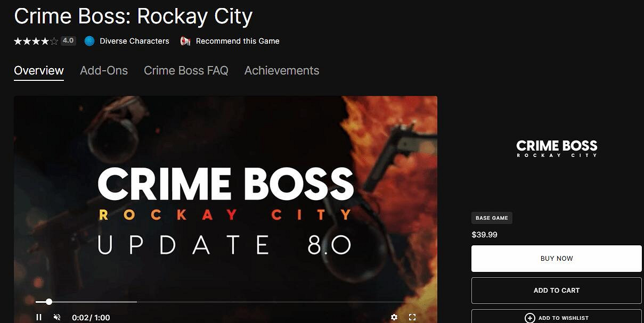Unmute the video with the speaker icon
Screen dimensions: 644x323
click(x=57, y=317)
